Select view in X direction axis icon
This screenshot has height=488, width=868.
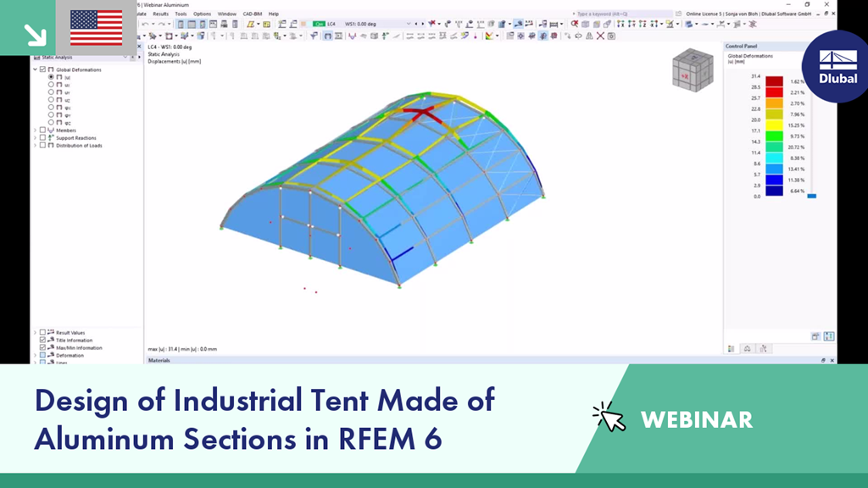point(620,24)
